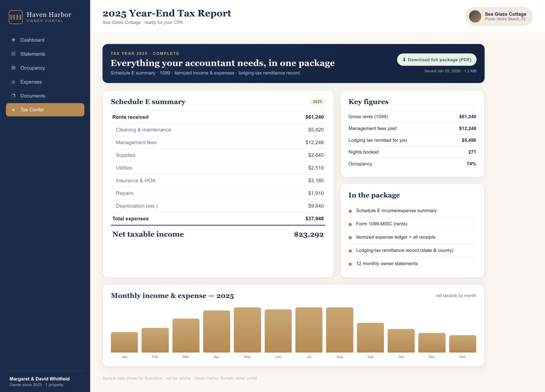Image resolution: width=545 pixels, height=392 pixels.
Task: Click the Documents sidebar icon
Action: 13,96
